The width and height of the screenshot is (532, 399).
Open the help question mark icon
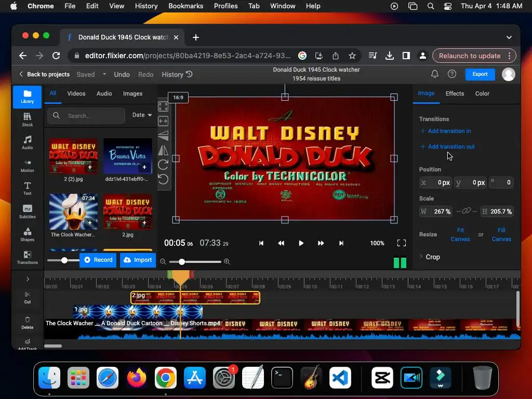452,74
